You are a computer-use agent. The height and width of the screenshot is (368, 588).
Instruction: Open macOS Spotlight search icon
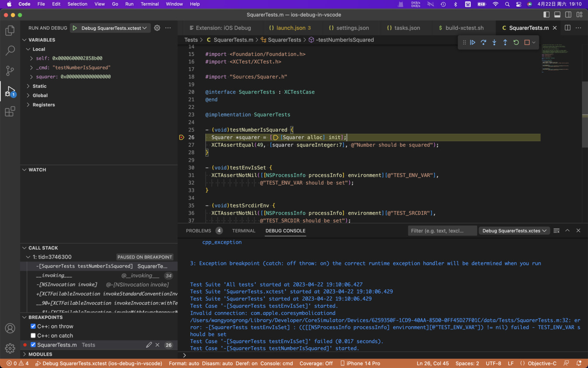[507, 4]
